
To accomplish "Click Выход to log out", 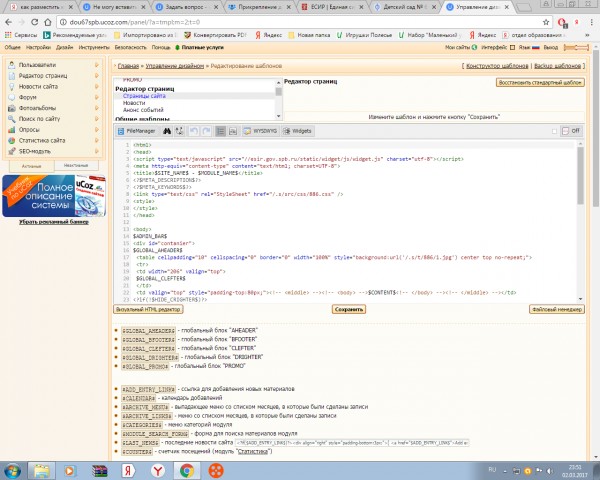I will click(x=551, y=47).
